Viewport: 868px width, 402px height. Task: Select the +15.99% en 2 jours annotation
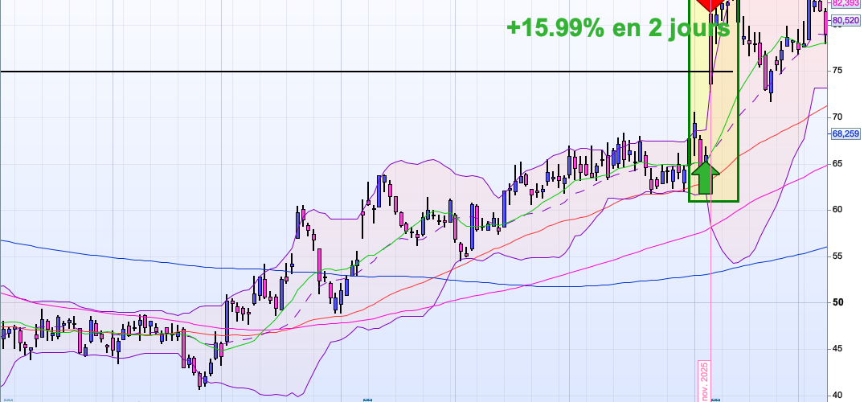click(x=618, y=27)
